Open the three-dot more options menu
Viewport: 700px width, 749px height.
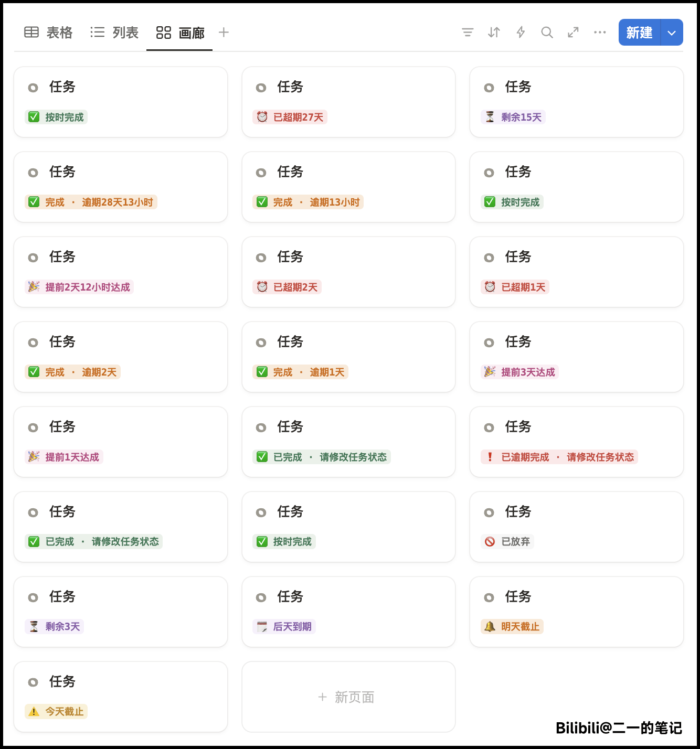click(600, 33)
